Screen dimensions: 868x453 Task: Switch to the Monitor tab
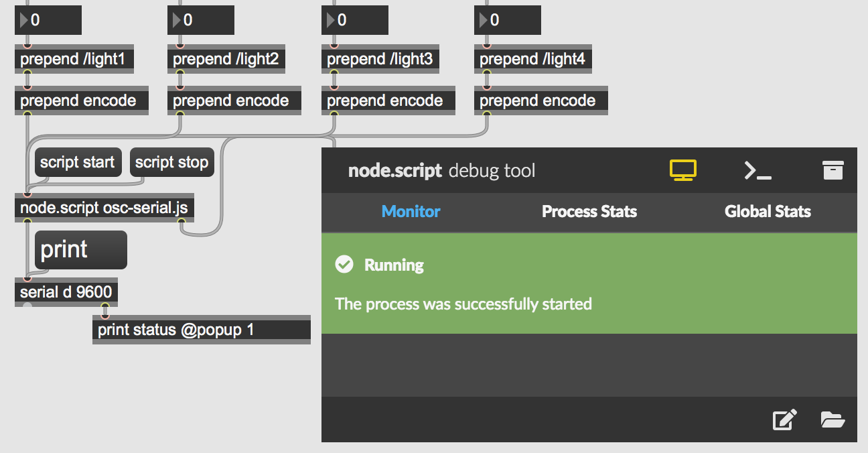click(411, 212)
